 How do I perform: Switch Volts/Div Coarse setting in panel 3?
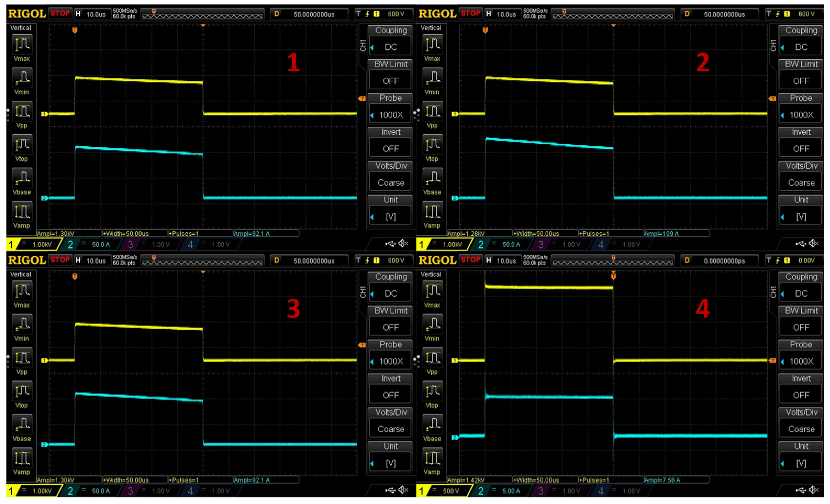click(x=391, y=429)
